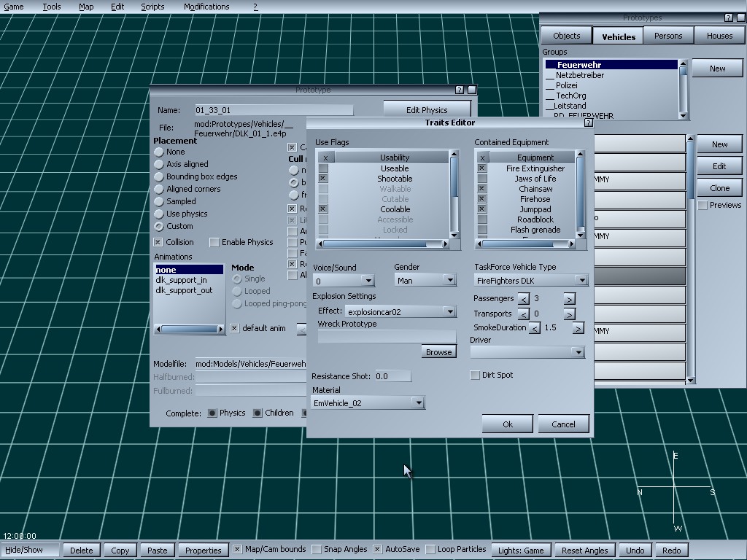The image size is (747, 560).
Task: Expand the Material EmVehicle_02 dropdown
Action: tap(418, 403)
